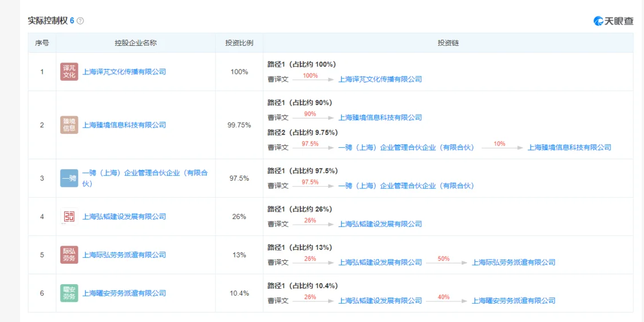Click the red seal logo of 上海弘韬建设发展
644x322 pixels.
point(69,217)
